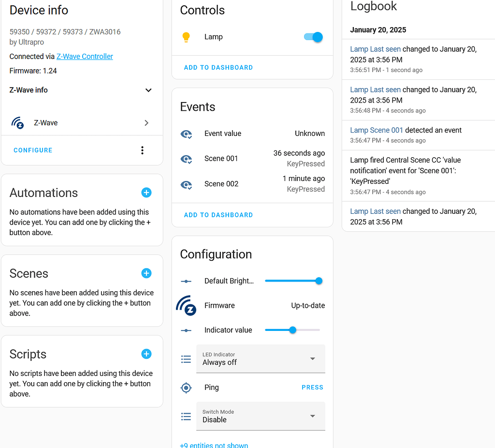495x448 pixels.
Task: Turn off the Lamp toggle switch
Action: pyautogui.click(x=313, y=37)
